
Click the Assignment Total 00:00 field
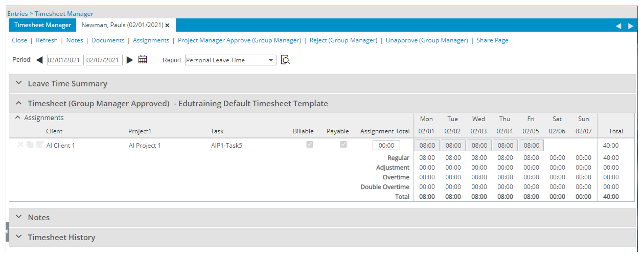coord(386,146)
